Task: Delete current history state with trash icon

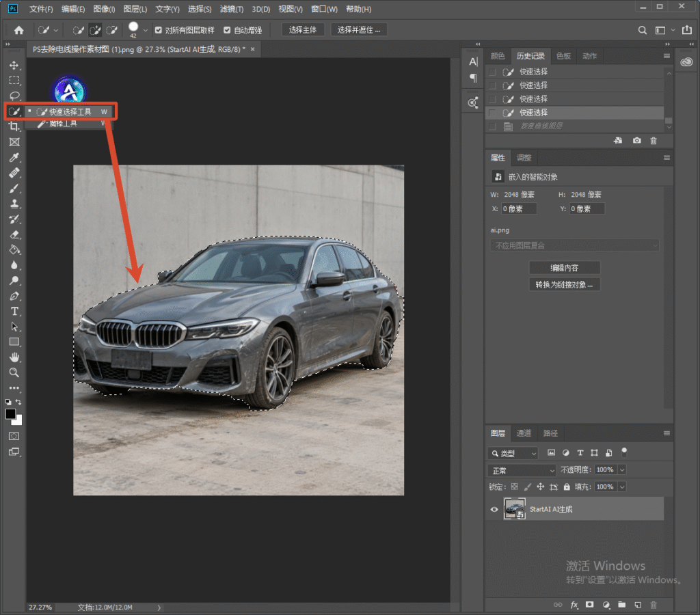Action: [x=654, y=141]
